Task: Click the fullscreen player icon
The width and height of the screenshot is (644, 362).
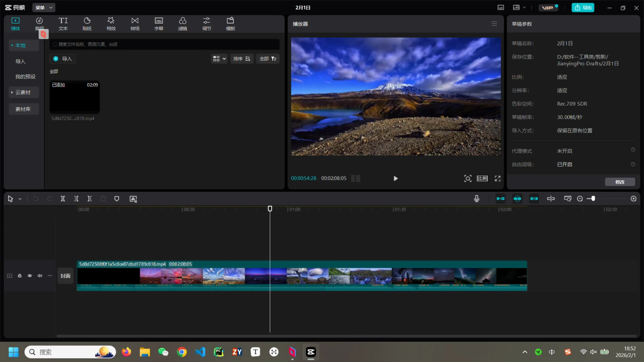Action: point(498,178)
